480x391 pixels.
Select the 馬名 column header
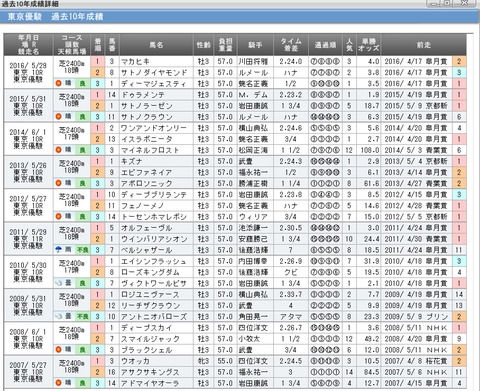pyautogui.click(x=156, y=45)
